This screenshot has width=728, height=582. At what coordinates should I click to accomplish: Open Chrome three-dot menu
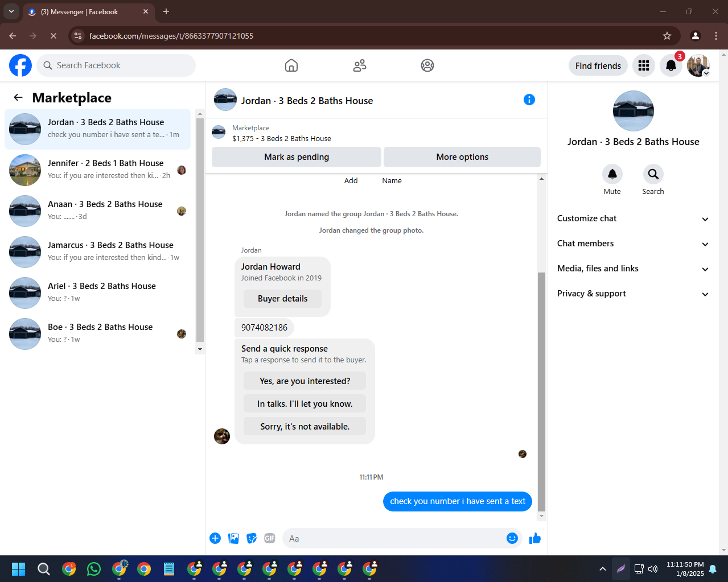click(716, 36)
